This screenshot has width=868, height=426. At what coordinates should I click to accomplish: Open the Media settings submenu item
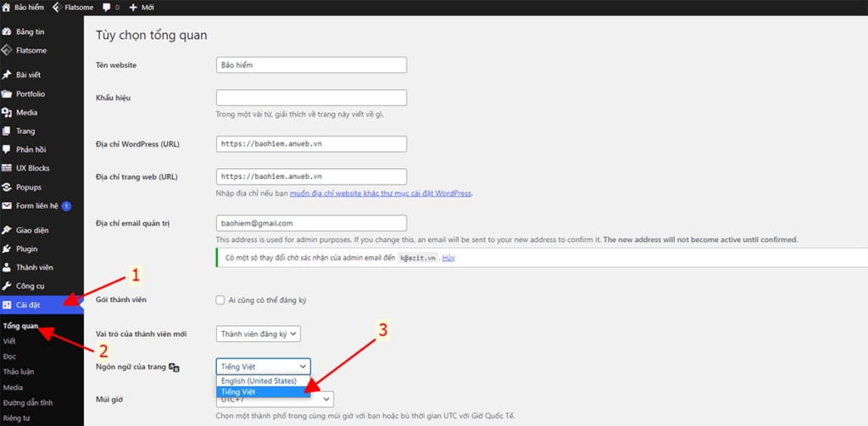tap(13, 387)
